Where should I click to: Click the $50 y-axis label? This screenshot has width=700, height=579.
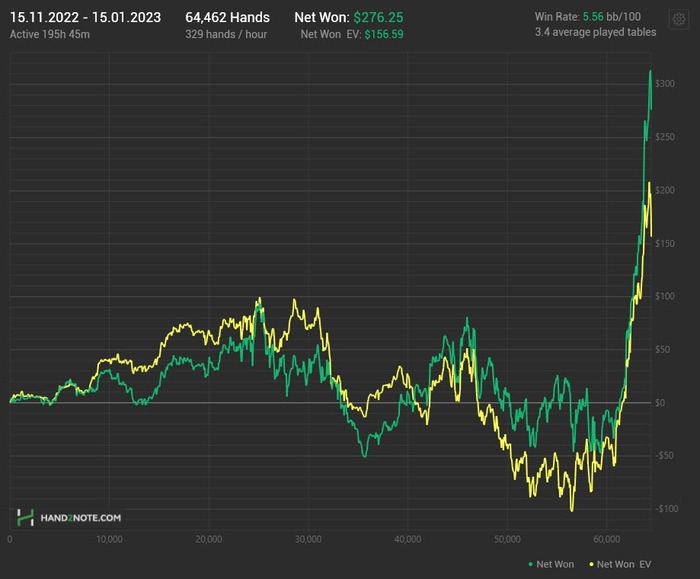pos(662,350)
